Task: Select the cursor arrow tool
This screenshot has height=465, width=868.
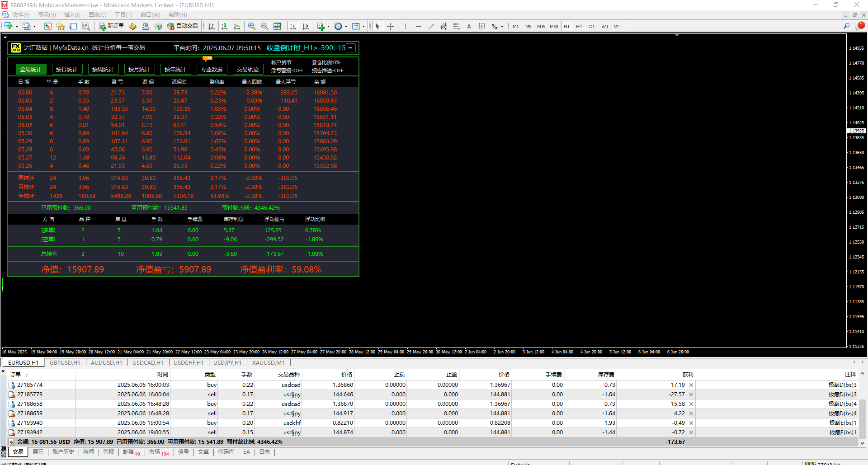Action: 377,26
